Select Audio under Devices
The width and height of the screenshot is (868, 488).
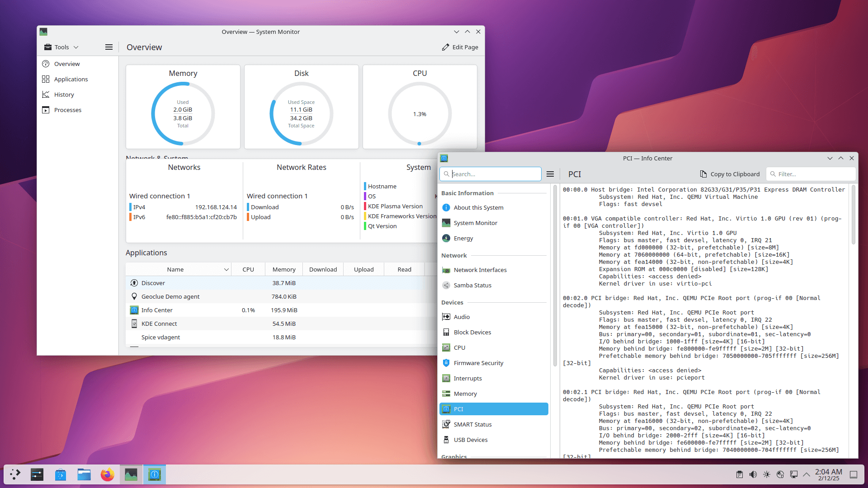click(461, 317)
